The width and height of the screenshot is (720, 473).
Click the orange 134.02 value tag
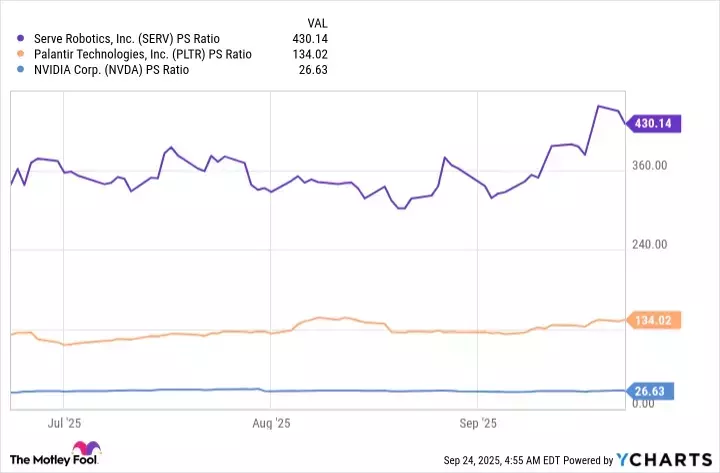click(654, 320)
